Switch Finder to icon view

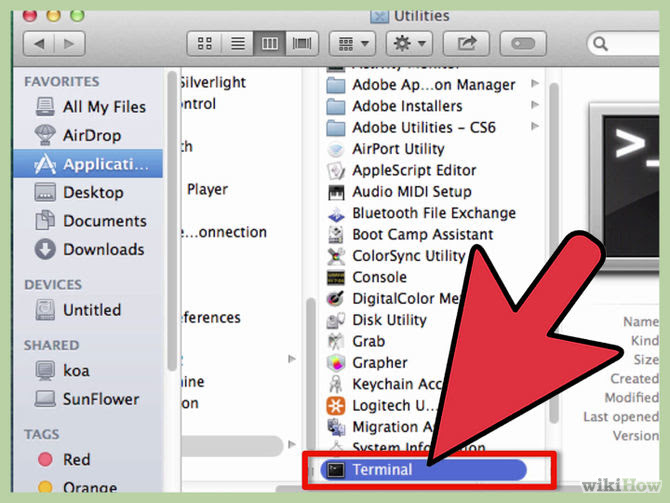click(x=204, y=44)
